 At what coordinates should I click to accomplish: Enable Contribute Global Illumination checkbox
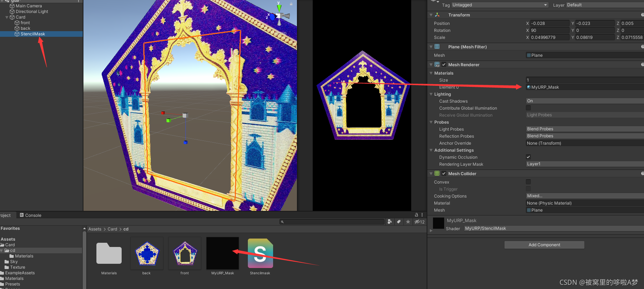point(528,108)
